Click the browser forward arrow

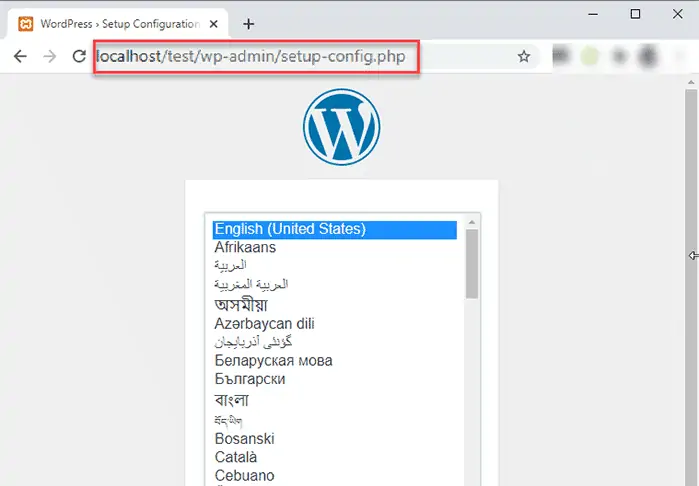(x=49, y=57)
